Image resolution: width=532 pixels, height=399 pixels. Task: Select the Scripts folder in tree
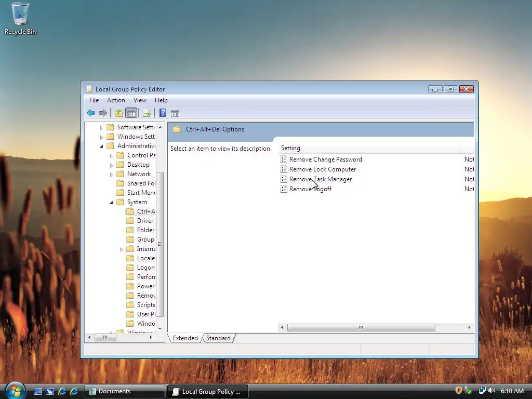(x=146, y=305)
